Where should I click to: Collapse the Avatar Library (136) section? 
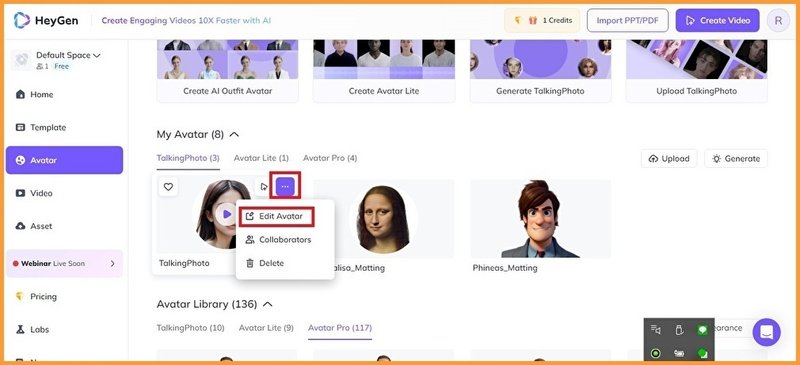point(267,304)
